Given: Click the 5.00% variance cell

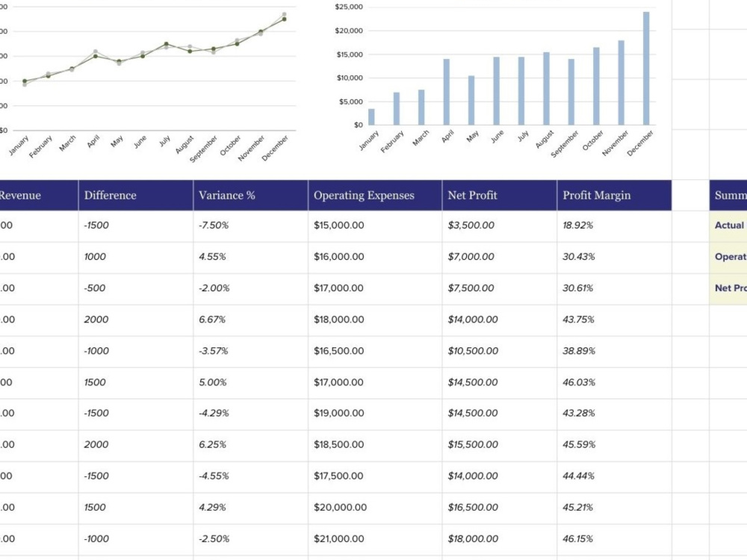Looking at the screenshot, I should click(250, 382).
